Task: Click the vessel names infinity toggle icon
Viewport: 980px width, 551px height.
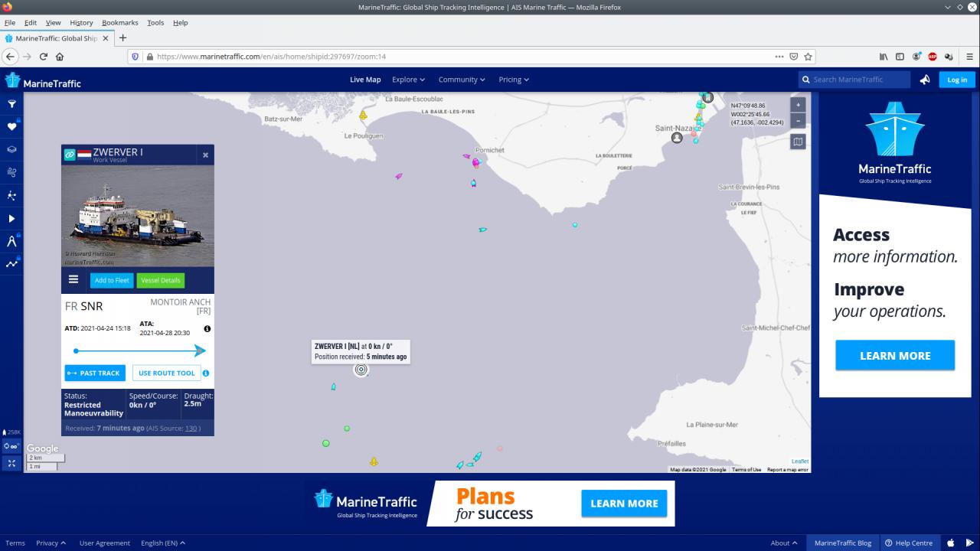Action: coord(11,446)
